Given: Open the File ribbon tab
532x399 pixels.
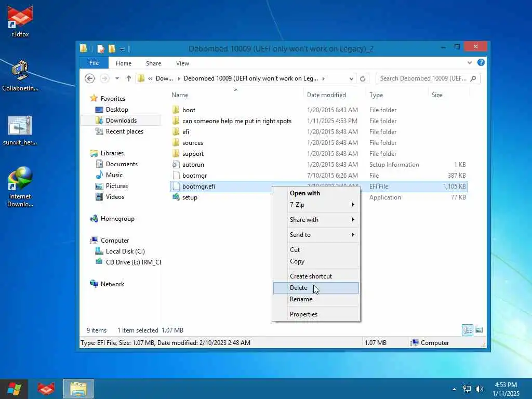Looking at the screenshot, I should click(94, 63).
